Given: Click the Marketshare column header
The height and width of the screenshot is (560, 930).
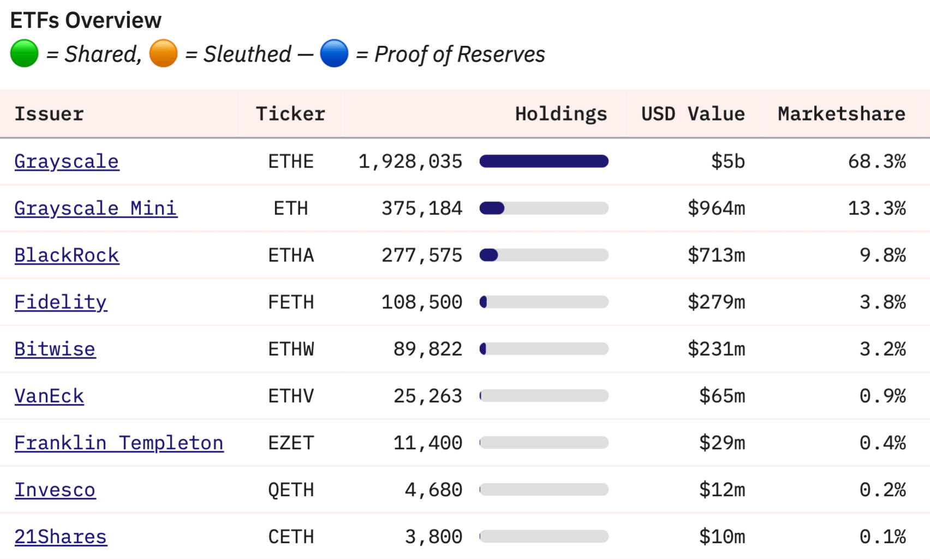Looking at the screenshot, I should pyautogui.click(x=842, y=114).
